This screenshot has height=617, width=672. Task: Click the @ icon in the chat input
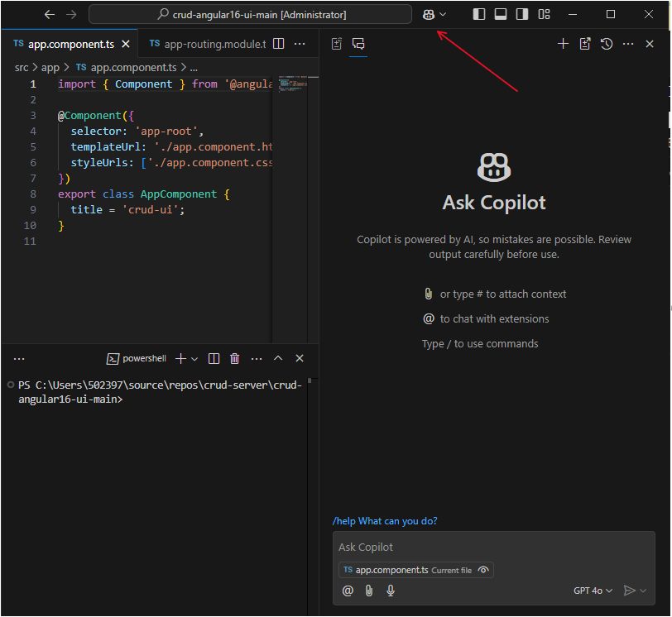[x=348, y=591]
